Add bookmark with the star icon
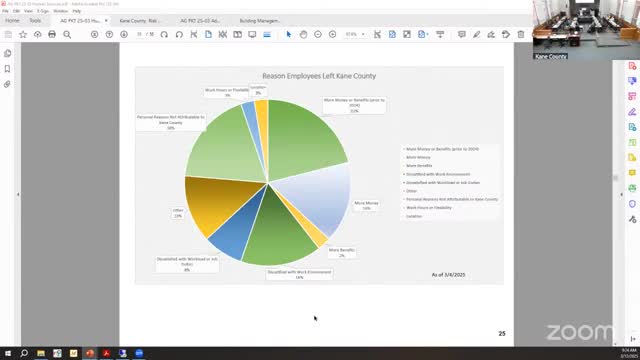 23,34
